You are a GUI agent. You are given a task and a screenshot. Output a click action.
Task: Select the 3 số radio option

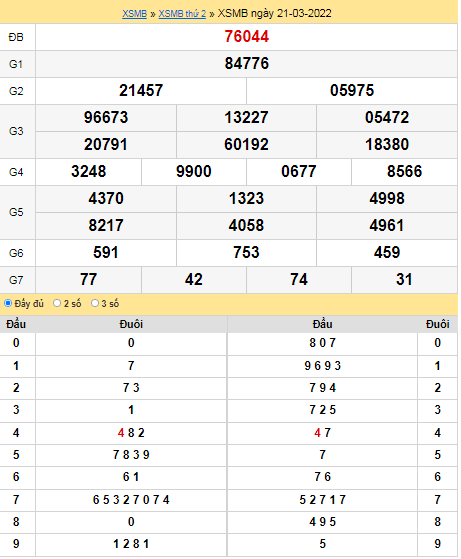94,303
